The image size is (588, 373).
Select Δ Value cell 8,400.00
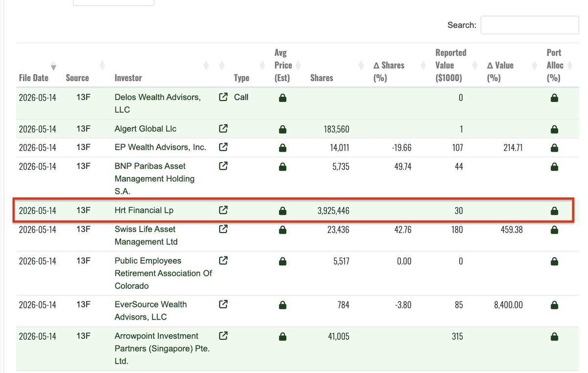pos(508,304)
